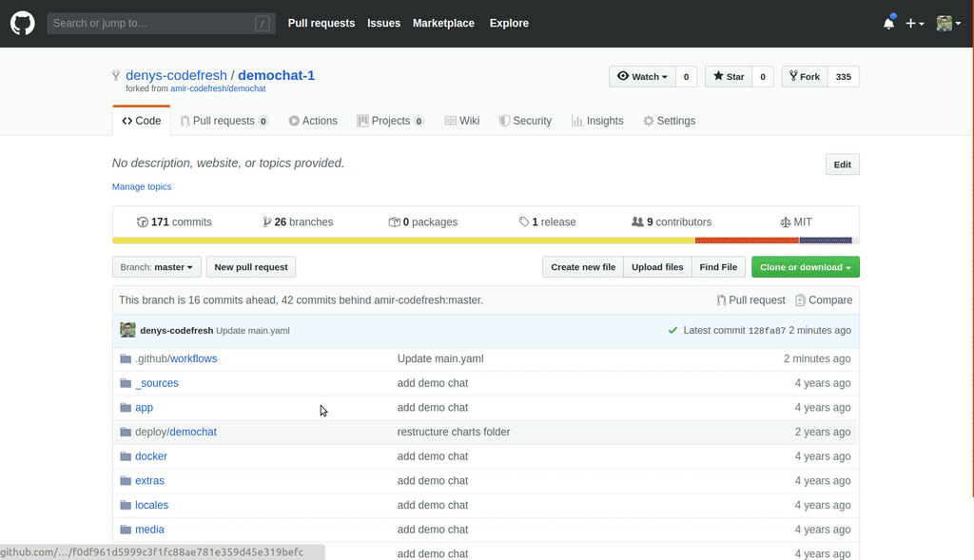The width and height of the screenshot is (974, 560).
Task: Click the denys-codefresh commit author avatar
Action: 127,330
